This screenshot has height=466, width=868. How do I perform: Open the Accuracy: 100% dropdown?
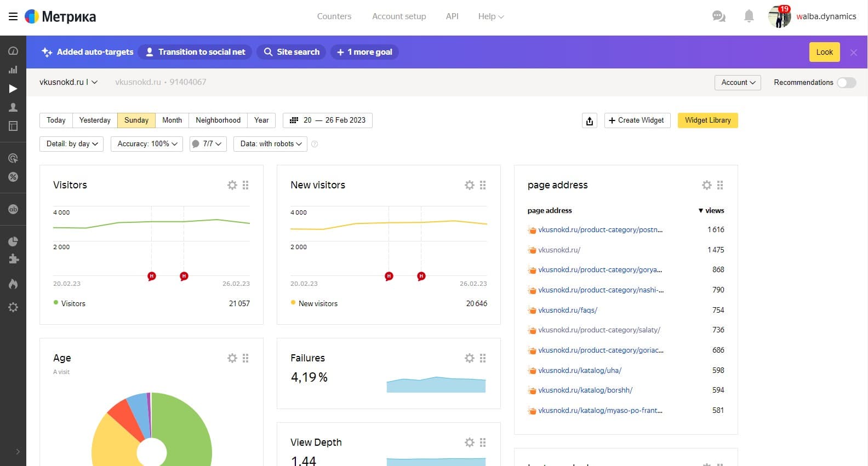click(x=147, y=144)
